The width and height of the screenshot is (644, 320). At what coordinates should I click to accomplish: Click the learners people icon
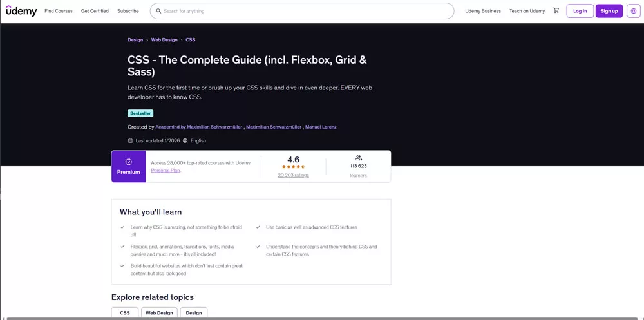(x=358, y=158)
